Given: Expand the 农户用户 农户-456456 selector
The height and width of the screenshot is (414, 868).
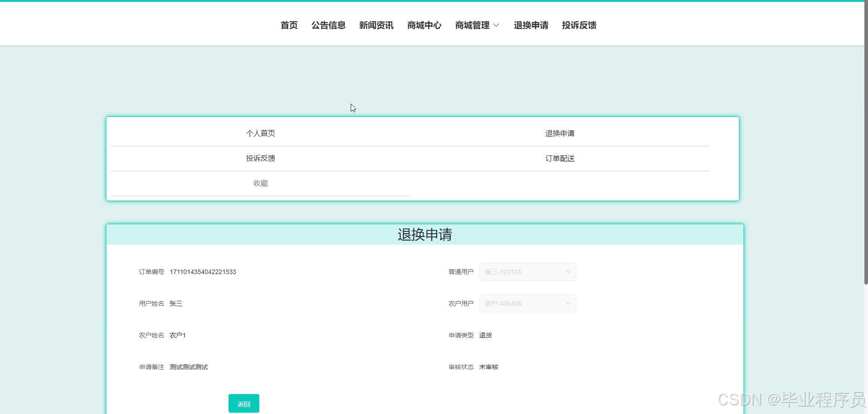Looking at the screenshot, I should 527,303.
